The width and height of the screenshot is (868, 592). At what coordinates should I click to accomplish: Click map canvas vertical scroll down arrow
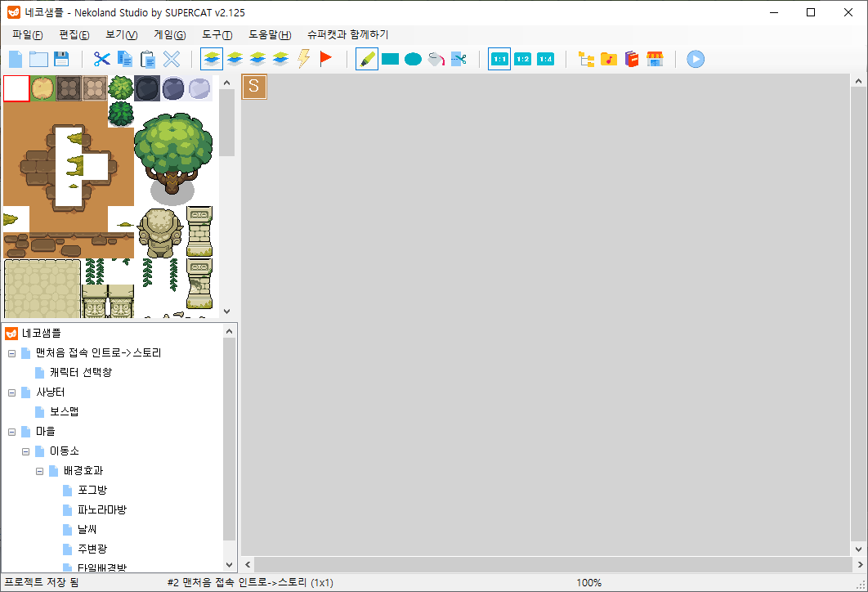858,549
